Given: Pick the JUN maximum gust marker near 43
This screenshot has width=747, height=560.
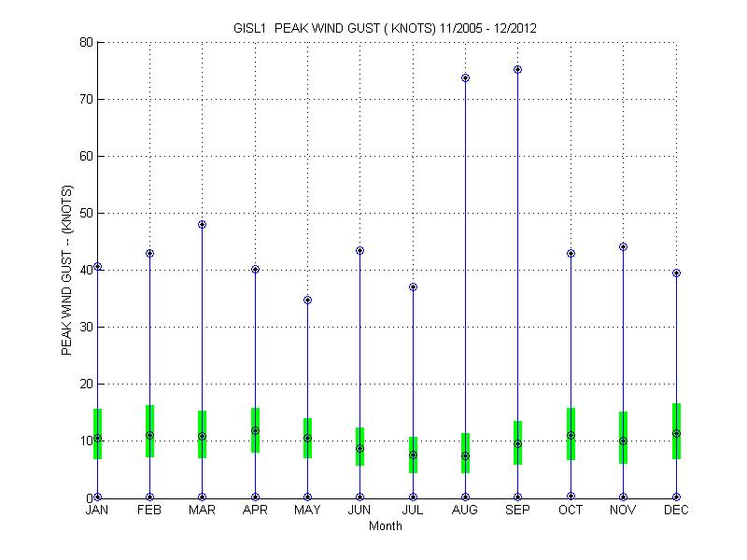Looking at the screenshot, I should point(360,250).
